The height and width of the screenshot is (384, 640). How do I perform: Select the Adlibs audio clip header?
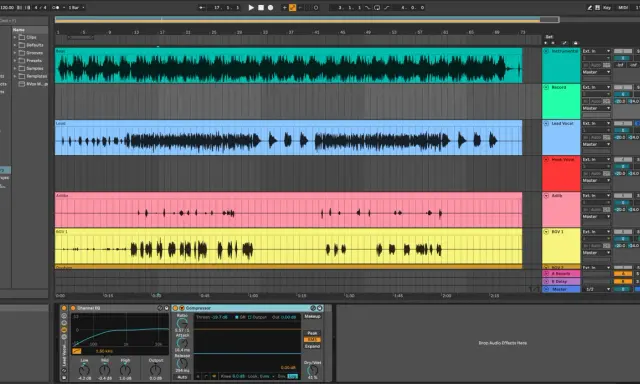pos(288,195)
